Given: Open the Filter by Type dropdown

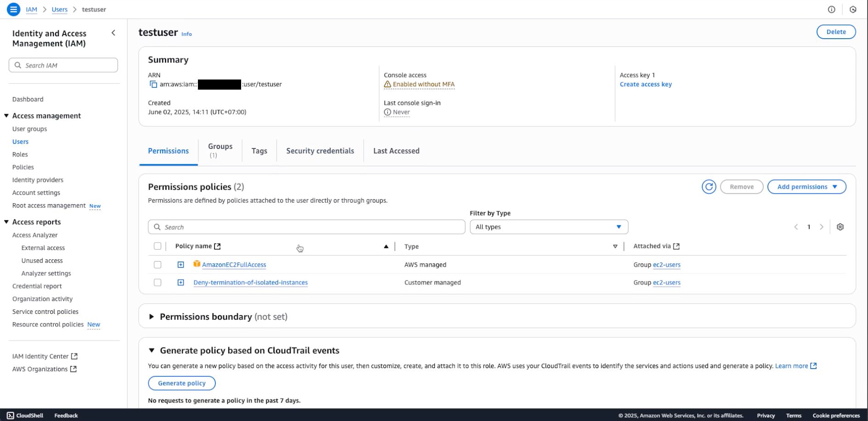Looking at the screenshot, I should [549, 227].
